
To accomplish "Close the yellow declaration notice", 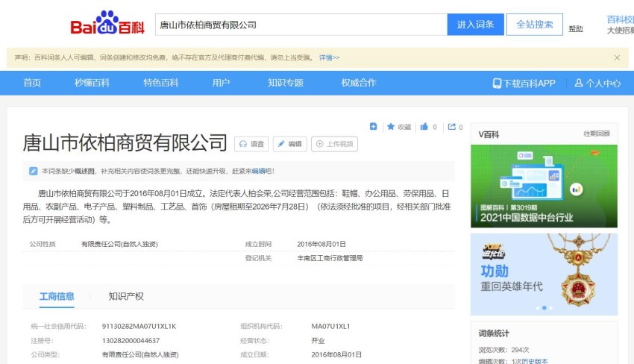I will [x=617, y=58].
